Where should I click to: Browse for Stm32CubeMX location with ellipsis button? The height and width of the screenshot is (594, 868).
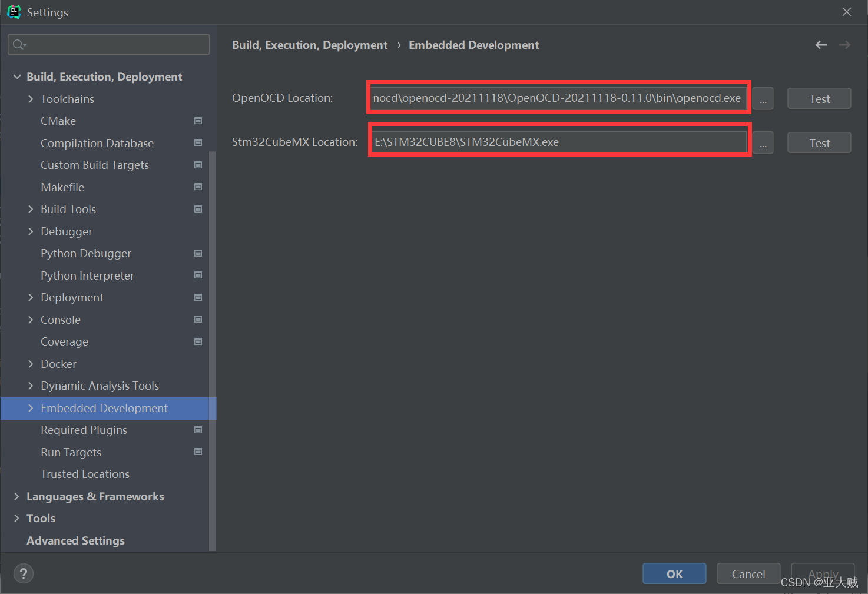coord(763,142)
